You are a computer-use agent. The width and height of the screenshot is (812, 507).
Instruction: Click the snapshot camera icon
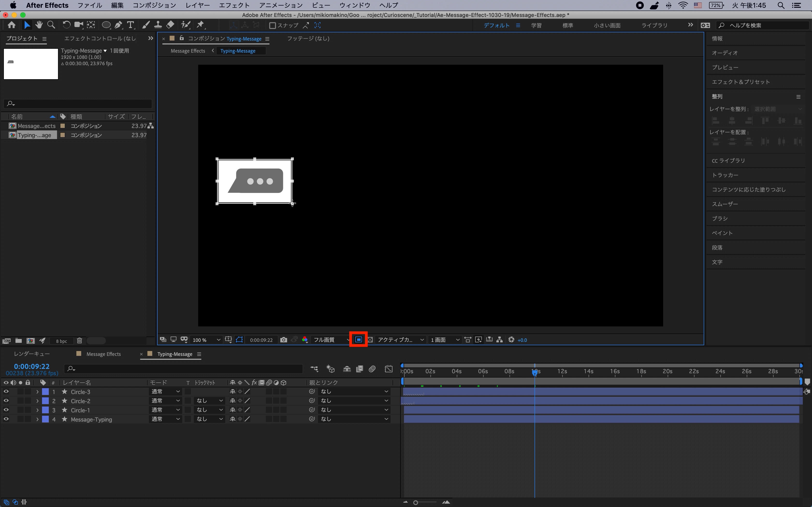(x=283, y=340)
